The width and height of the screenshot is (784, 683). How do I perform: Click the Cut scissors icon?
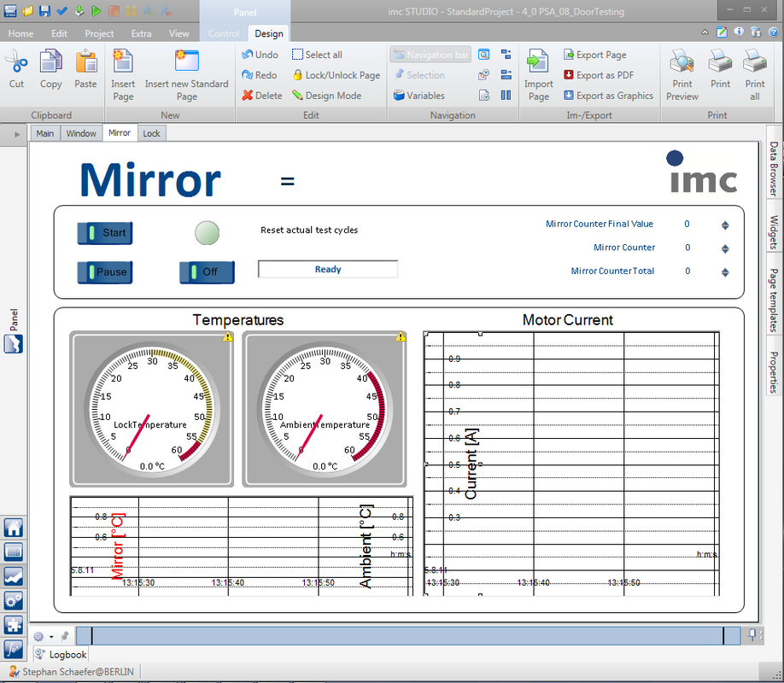(16, 64)
